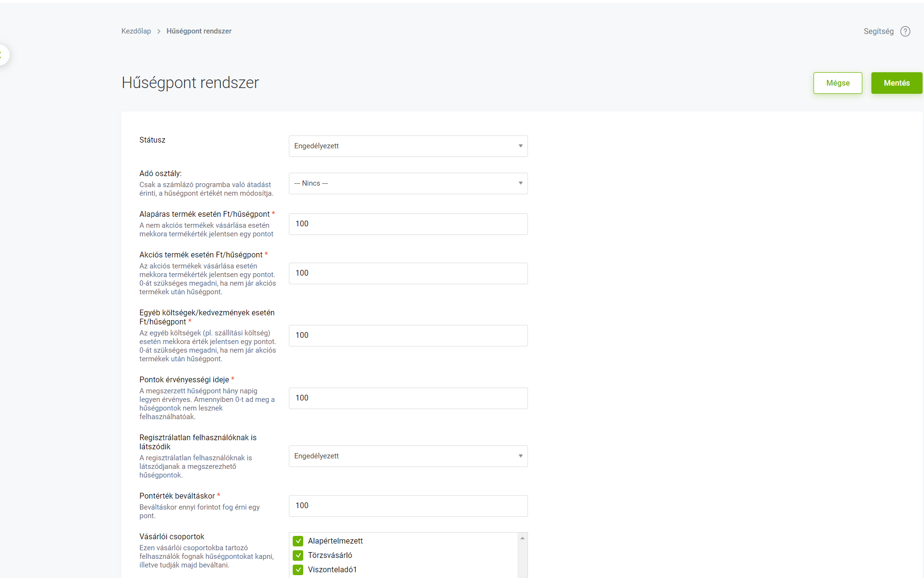The image size is (924, 578).
Task: Click the customer groups list scroll-up arrow
Action: pos(522,538)
